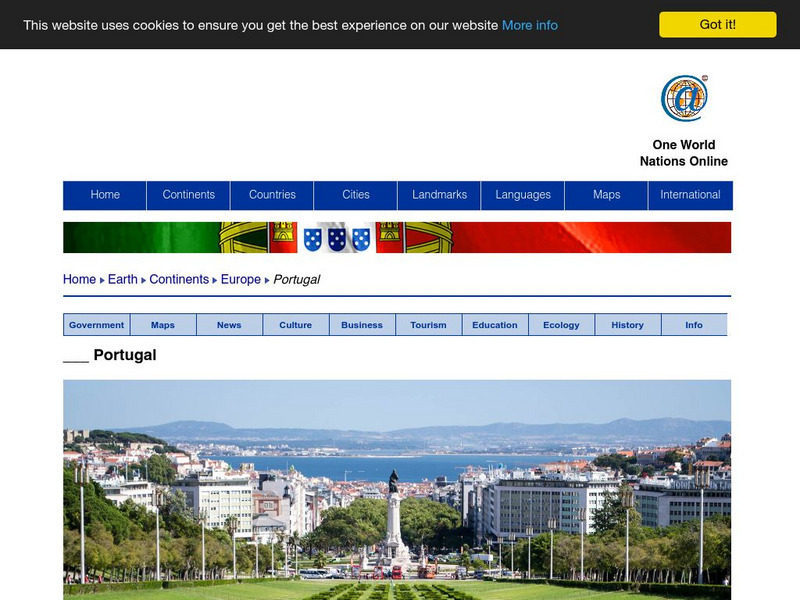Click Europe in the breadcrumb trail
Viewport: 800px width, 600px height.
pyautogui.click(x=240, y=279)
